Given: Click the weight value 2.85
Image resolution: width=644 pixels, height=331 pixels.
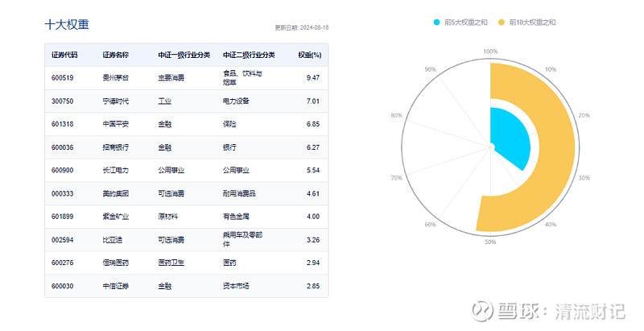Looking at the screenshot, I should [x=313, y=286].
